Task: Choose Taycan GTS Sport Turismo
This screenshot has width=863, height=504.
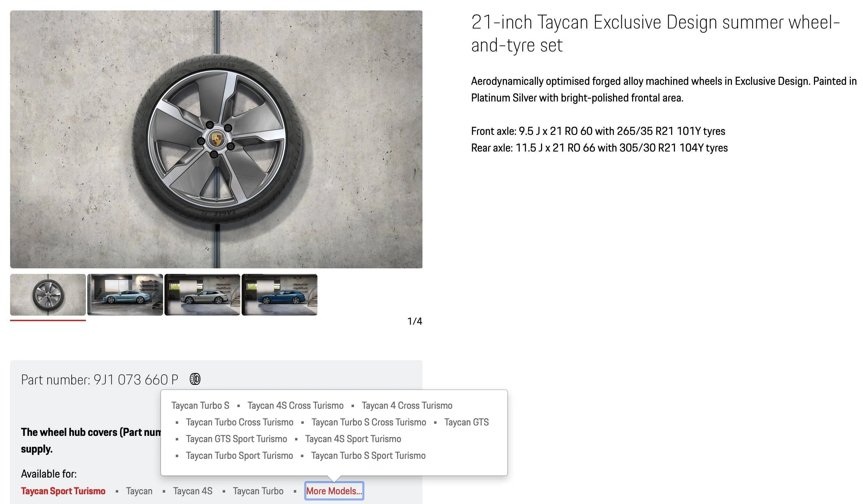Action: (x=236, y=439)
